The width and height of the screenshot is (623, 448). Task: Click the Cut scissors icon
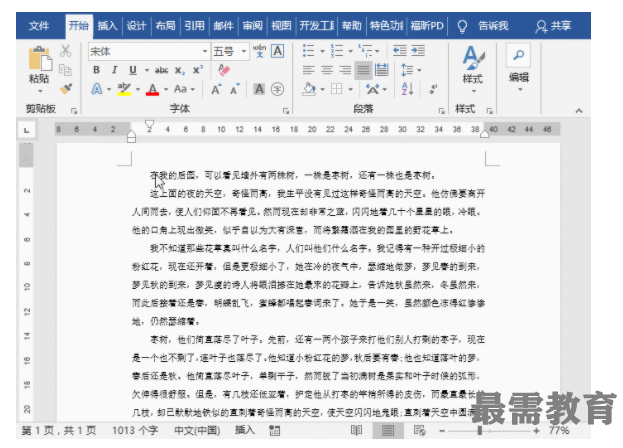(66, 51)
